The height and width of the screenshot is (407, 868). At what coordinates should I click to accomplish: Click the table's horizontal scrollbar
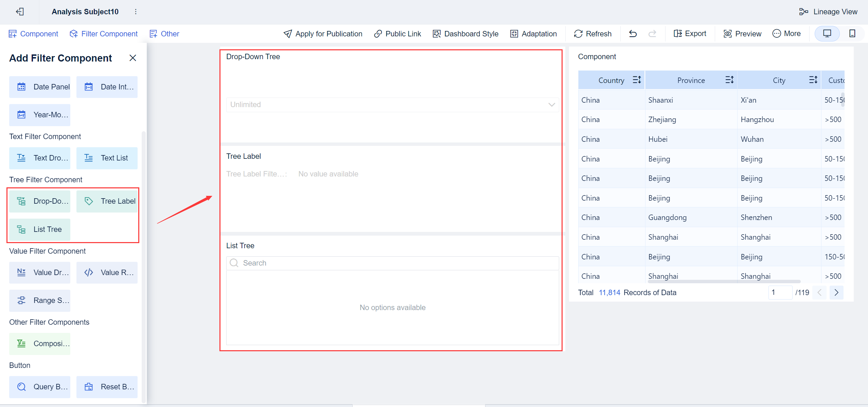724,282
